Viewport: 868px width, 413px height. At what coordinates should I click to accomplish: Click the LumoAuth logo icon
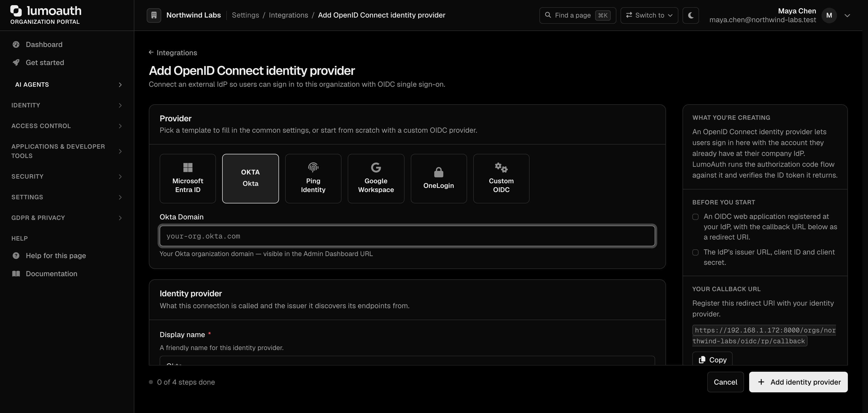coord(16,11)
